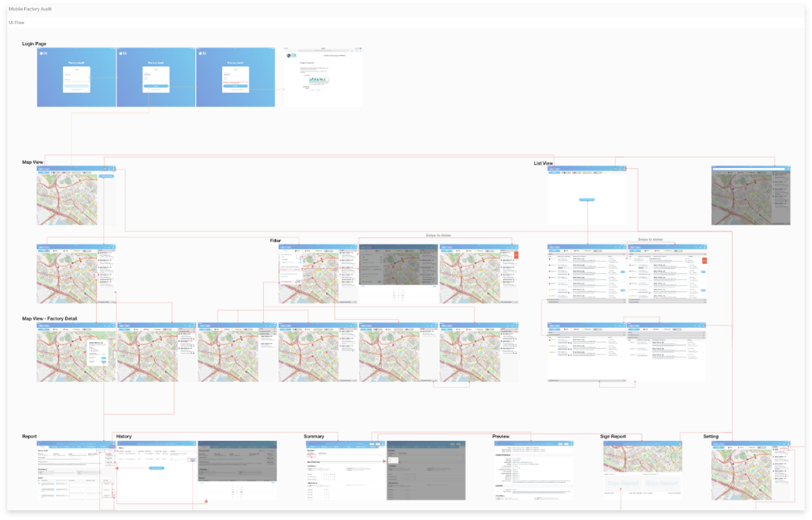
Task: Select the left Sign Report signature box
Action: (x=623, y=483)
